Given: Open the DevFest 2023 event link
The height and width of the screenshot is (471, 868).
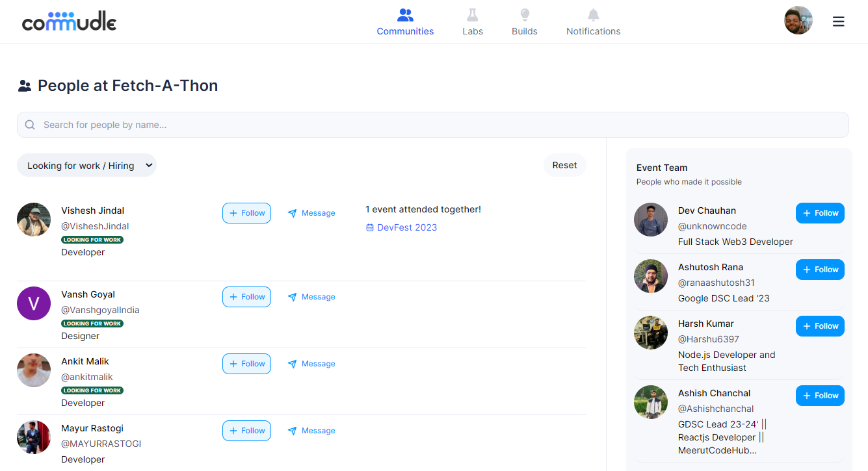Looking at the screenshot, I should tap(406, 228).
